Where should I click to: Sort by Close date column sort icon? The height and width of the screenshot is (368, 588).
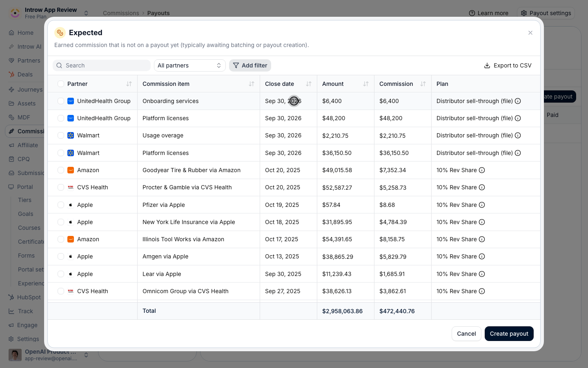tap(309, 84)
